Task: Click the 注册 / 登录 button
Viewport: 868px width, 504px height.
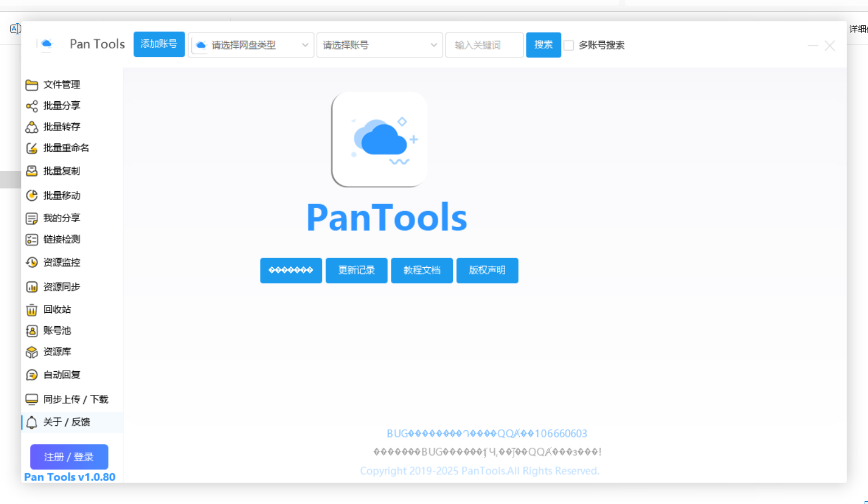Action: [69, 457]
